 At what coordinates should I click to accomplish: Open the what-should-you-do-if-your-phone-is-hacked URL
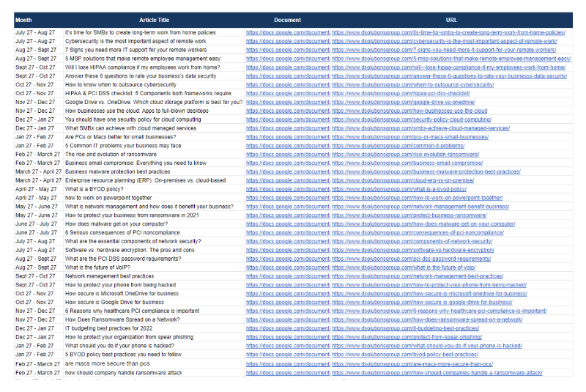coord(427,346)
